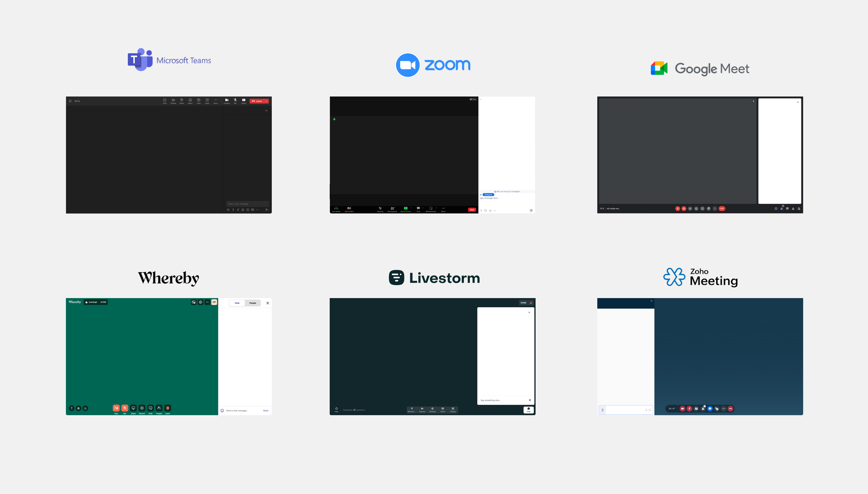868x494 pixels.
Task: Select the Chat tab in Whereby panel
Action: [237, 303]
